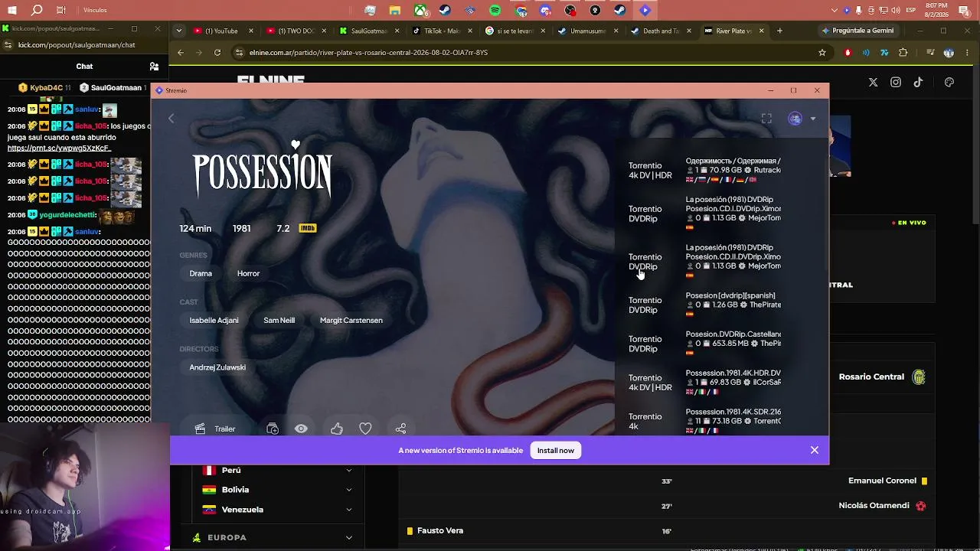Image resolution: width=980 pixels, height=551 pixels.
Task: Dismiss the Stremio update banner
Action: tap(815, 450)
